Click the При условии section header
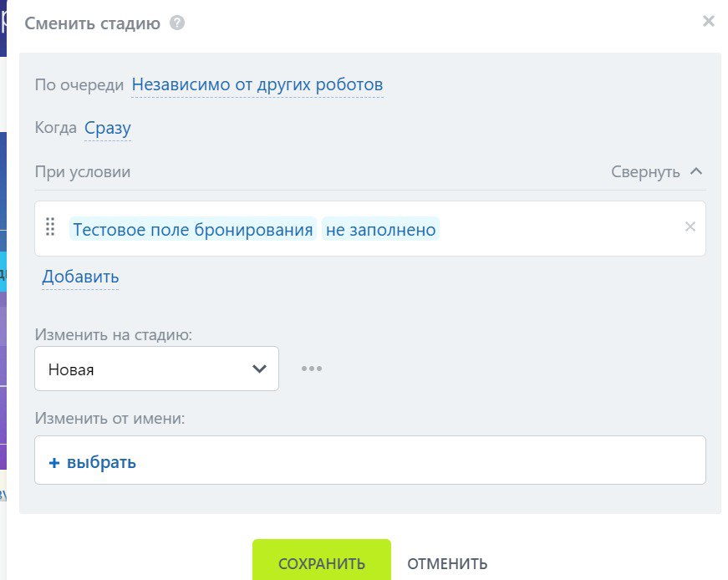The height and width of the screenshot is (580, 728). click(83, 172)
